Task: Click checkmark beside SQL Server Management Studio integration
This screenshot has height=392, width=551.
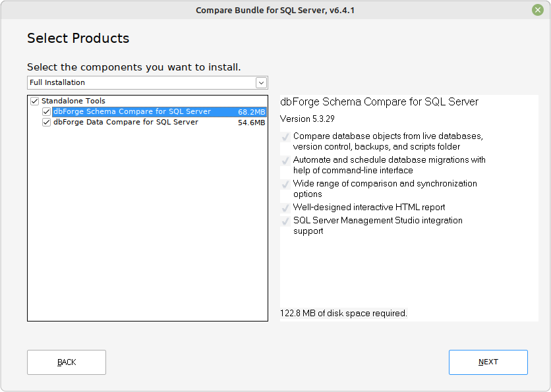Action: [x=285, y=221]
